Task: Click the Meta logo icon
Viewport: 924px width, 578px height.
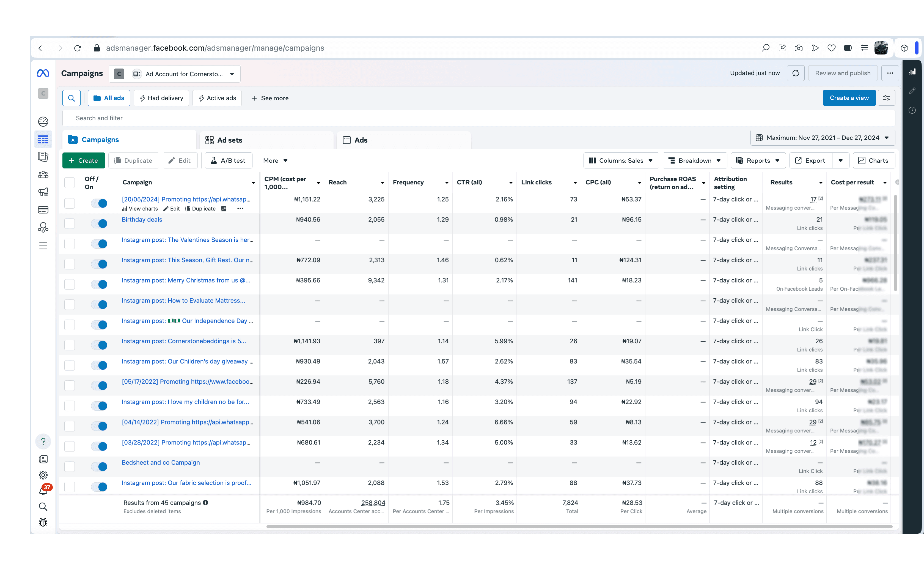Action: (x=43, y=73)
